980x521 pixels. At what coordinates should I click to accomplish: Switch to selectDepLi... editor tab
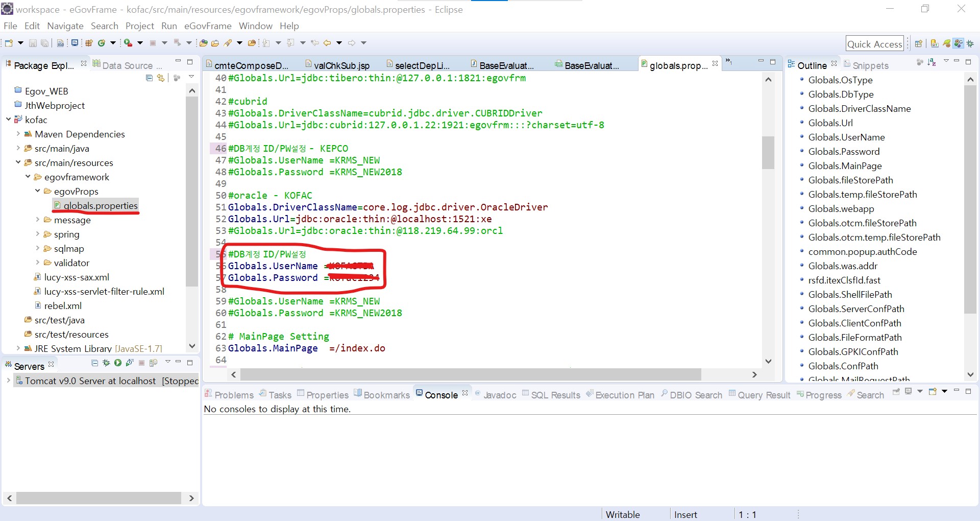(419, 65)
